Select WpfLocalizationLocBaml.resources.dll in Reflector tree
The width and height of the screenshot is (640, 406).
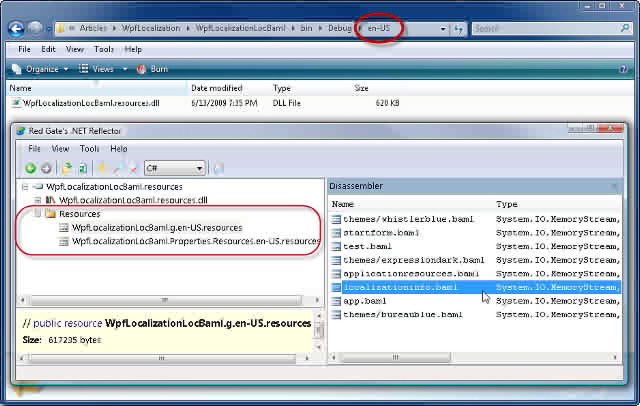pyautogui.click(x=133, y=200)
